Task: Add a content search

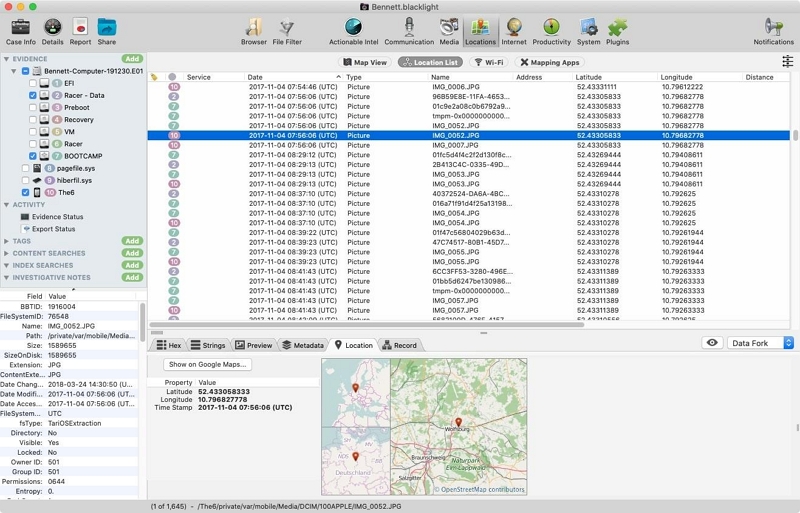Action: pos(132,253)
